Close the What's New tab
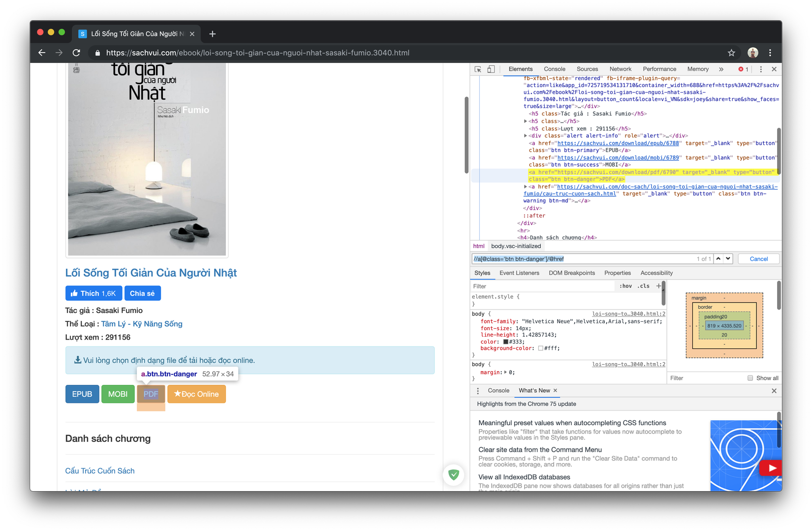The image size is (812, 531). [555, 391]
